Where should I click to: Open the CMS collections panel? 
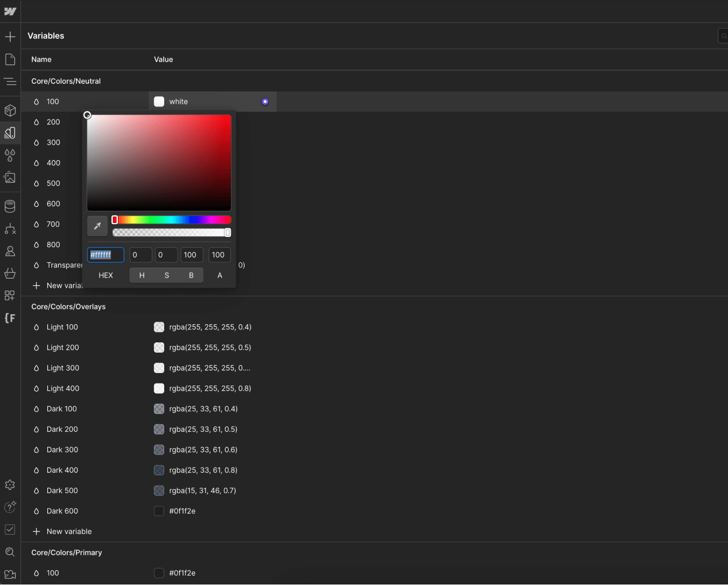pyautogui.click(x=10, y=206)
